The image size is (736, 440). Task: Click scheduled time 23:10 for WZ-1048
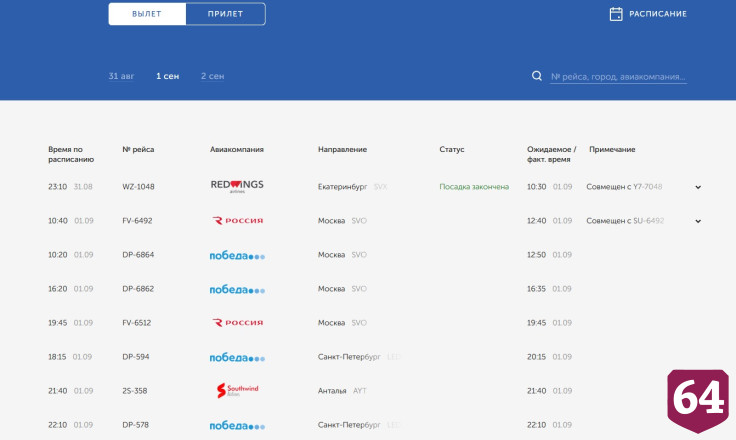(x=57, y=186)
